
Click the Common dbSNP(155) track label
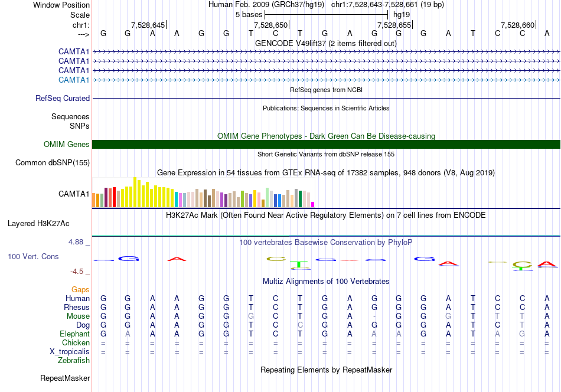click(53, 163)
